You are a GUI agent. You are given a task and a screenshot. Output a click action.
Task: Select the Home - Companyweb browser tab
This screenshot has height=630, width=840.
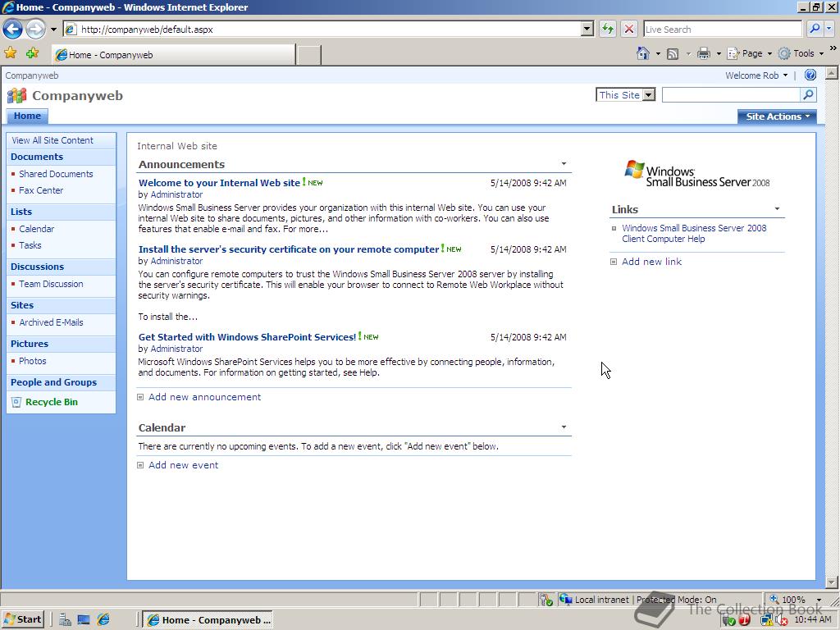click(x=174, y=55)
